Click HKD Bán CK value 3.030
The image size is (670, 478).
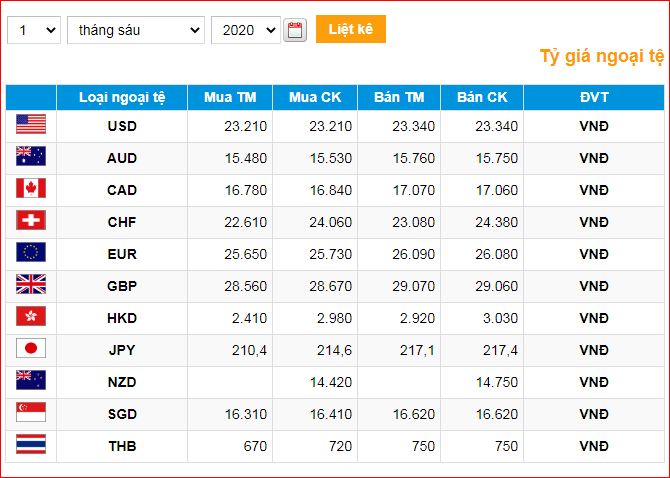tap(500, 318)
